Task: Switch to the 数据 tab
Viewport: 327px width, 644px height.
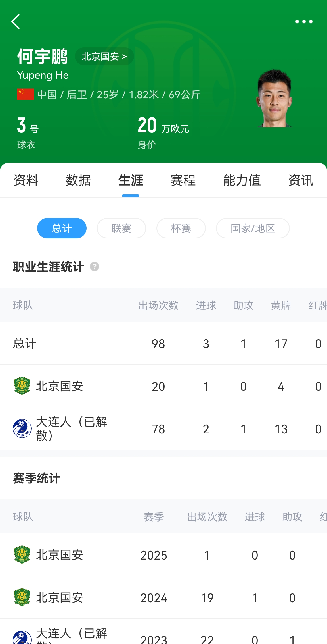Action: tap(78, 180)
